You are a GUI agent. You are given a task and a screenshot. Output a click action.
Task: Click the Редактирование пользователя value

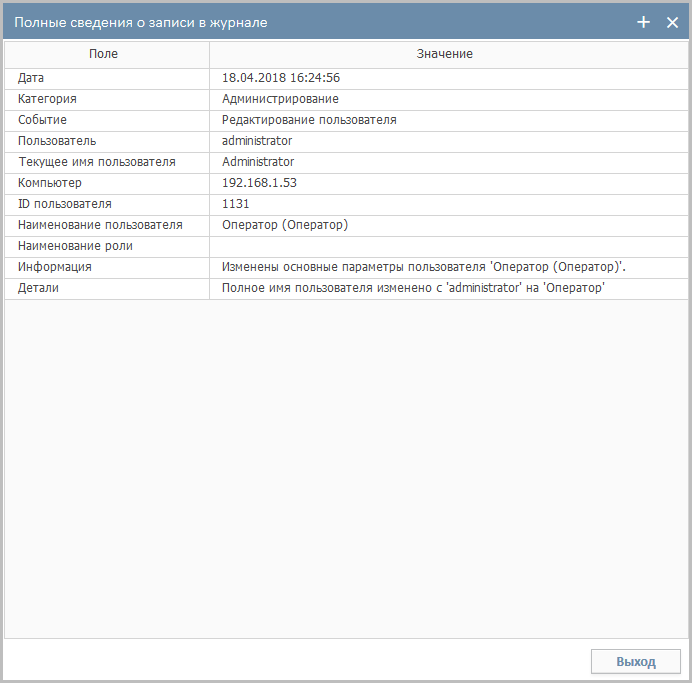[309, 120]
